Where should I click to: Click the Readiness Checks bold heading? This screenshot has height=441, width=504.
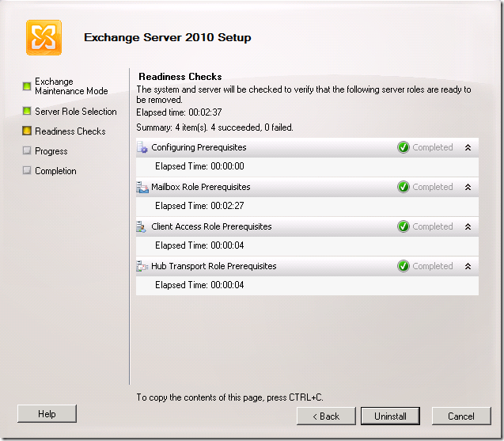(x=180, y=77)
